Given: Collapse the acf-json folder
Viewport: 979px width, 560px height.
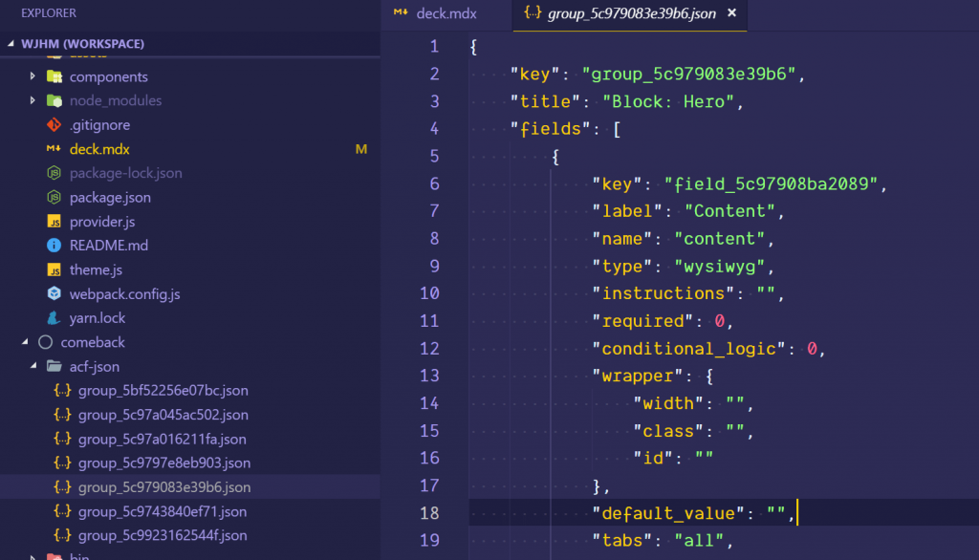Looking at the screenshot, I should pos(33,367).
